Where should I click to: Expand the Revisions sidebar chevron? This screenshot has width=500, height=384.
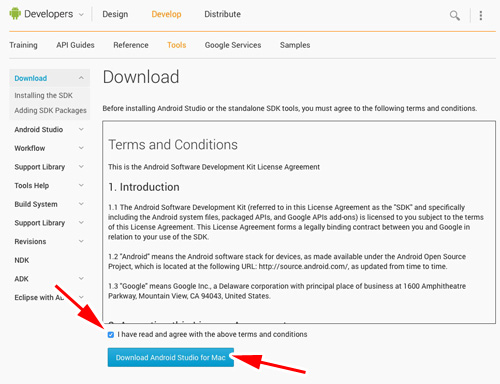tap(81, 241)
